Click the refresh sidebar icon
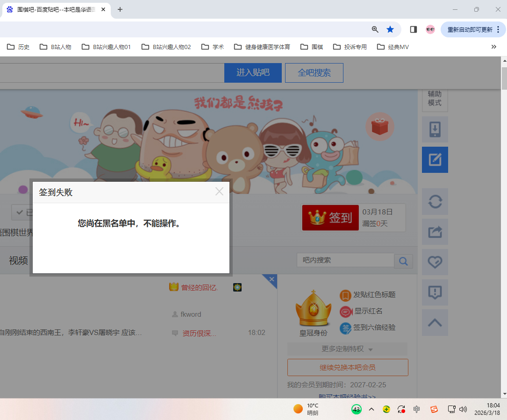The width and height of the screenshot is (507, 420). 435,201
